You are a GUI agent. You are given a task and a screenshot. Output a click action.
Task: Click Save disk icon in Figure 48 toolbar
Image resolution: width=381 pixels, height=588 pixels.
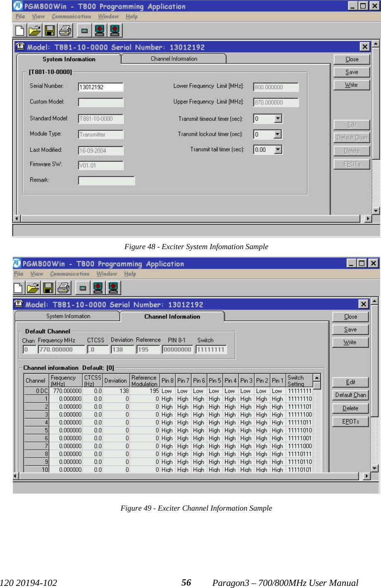pyautogui.click(x=50, y=31)
